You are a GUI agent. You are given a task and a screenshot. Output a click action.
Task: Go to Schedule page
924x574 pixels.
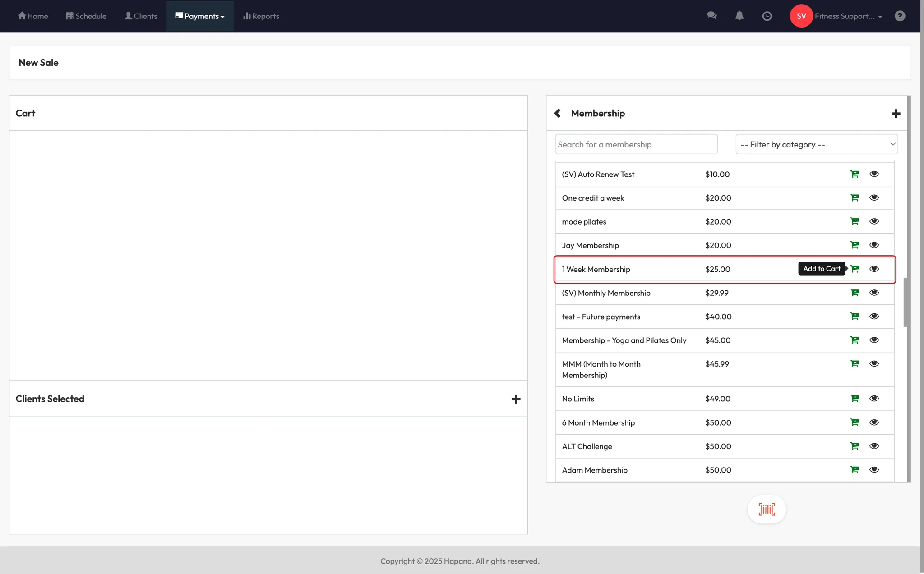point(86,16)
